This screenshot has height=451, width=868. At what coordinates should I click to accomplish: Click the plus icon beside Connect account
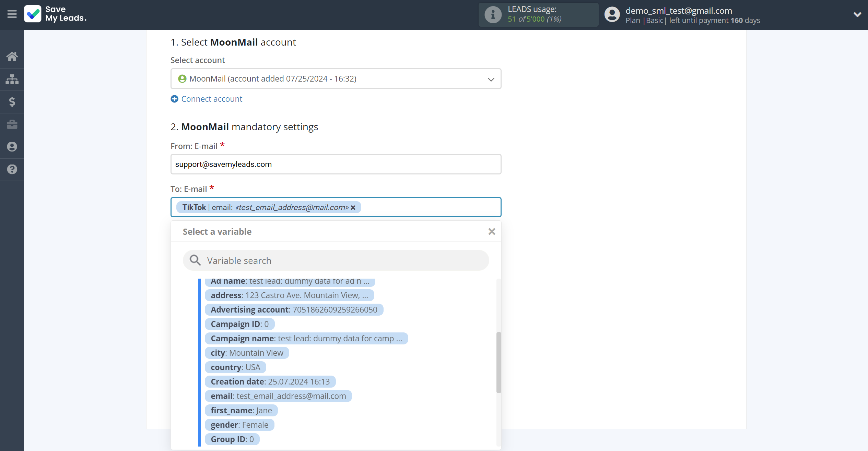[x=175, y=99]
